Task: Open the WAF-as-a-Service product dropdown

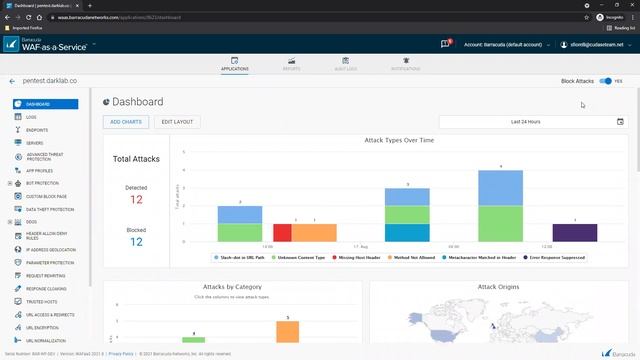Action: [94, 44]
